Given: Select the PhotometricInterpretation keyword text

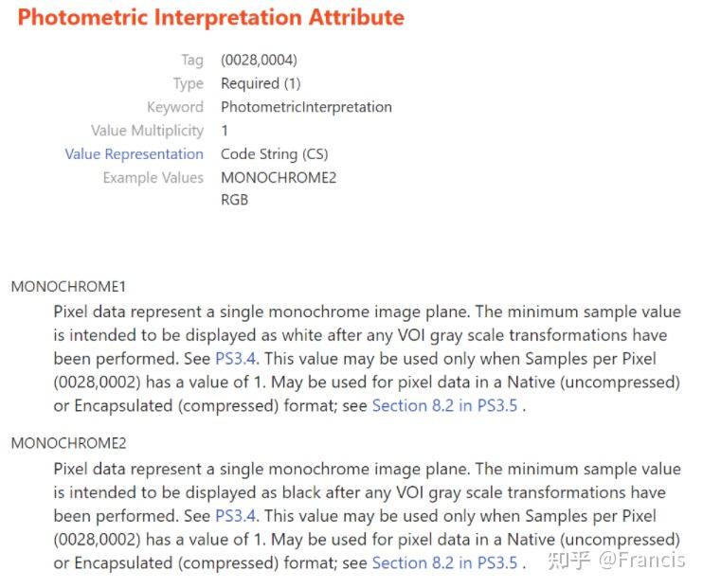Looking at the screenshot, I should pos(306,107).
